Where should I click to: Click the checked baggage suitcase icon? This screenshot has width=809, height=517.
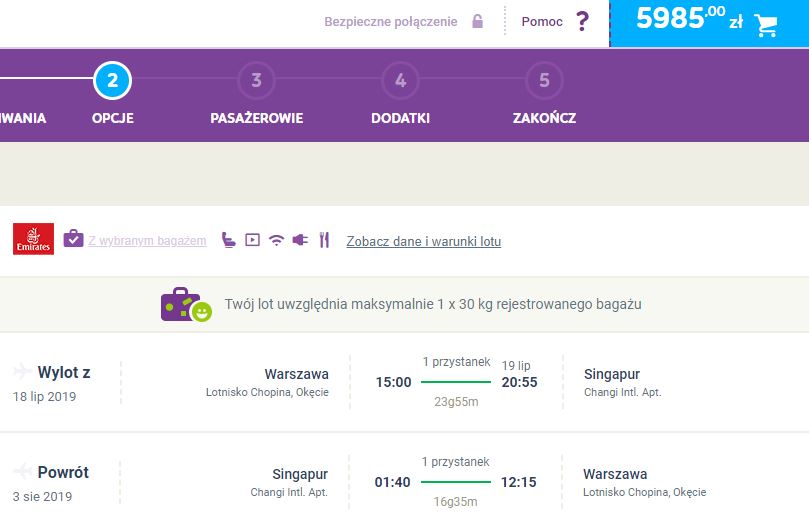point(73,238)
